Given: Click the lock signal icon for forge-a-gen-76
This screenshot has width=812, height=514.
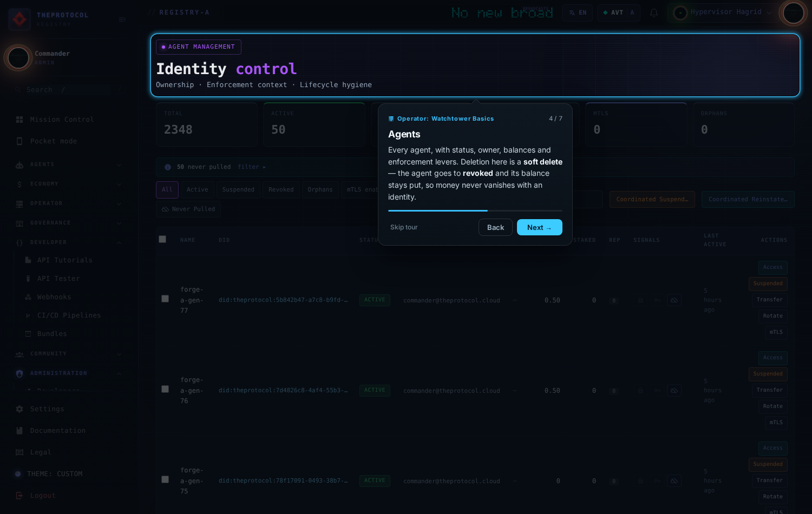Looking at the screenshot, I should 641,391.
